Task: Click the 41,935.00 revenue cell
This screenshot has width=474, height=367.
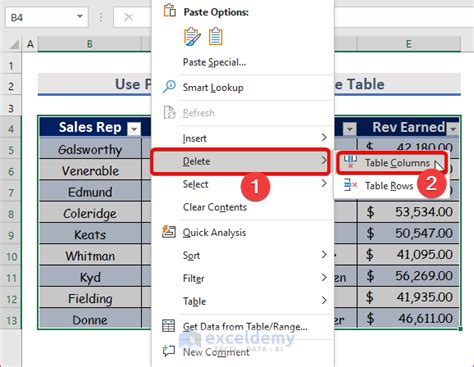Action: pyautogui.click(x=409, y=298)
